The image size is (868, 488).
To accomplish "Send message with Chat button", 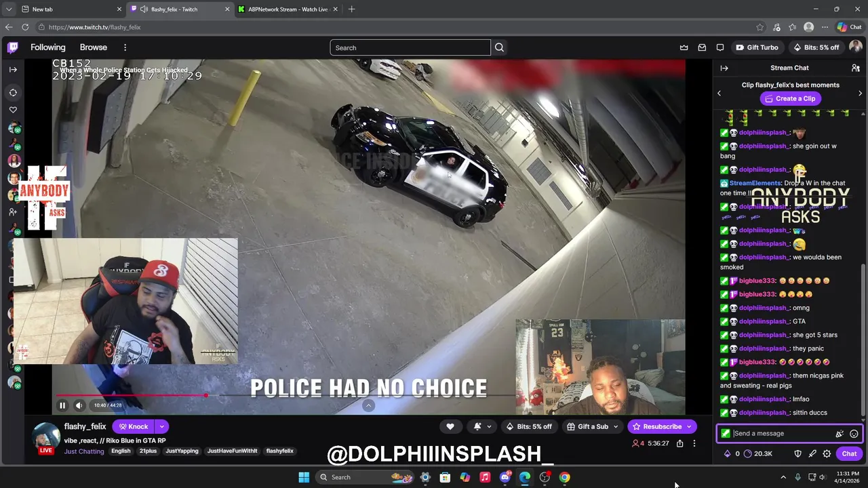I will [849, 453].
